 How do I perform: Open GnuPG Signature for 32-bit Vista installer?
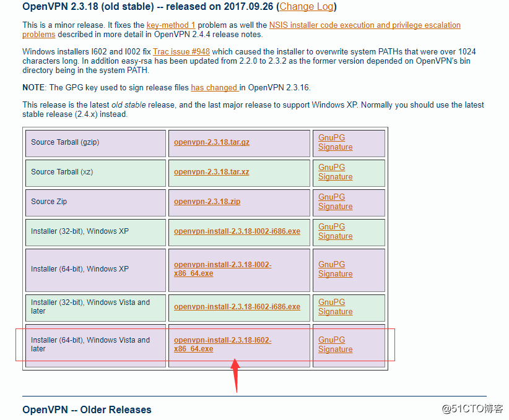point(336,306)
